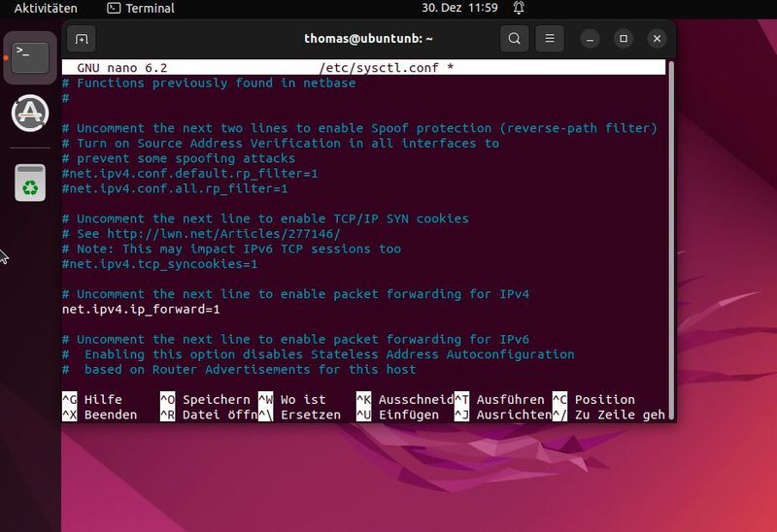The width and height of the screenshot is (777, 532).
Task: Click the /etc/sysctl.conf filename in nano title bar
Action: coord(379,68)
